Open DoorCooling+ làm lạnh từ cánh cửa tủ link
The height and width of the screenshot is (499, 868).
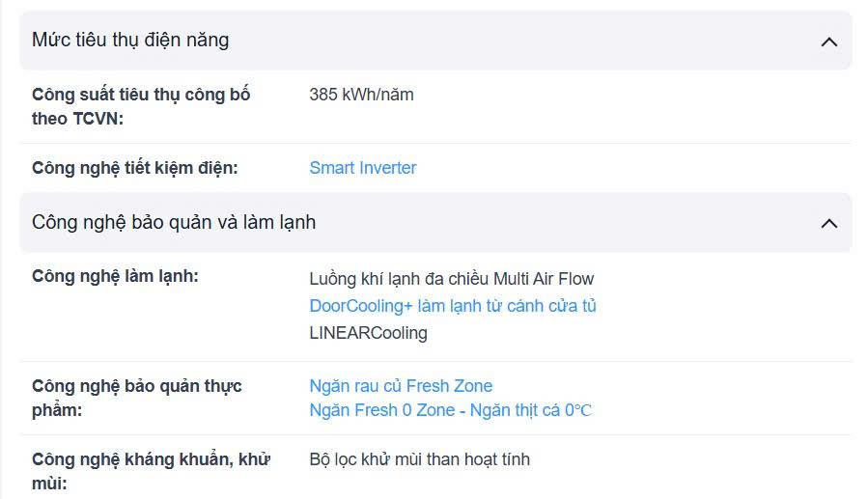coord(453,306)
